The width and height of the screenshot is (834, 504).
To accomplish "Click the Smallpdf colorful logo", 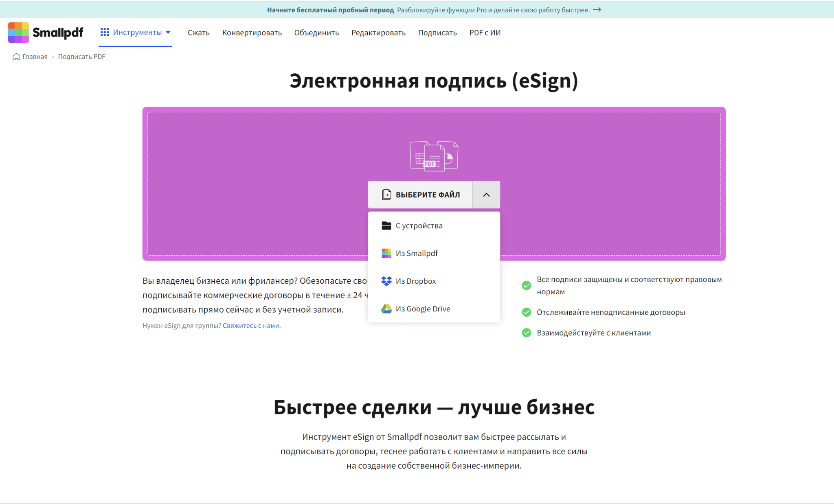I will coord(18,33).
